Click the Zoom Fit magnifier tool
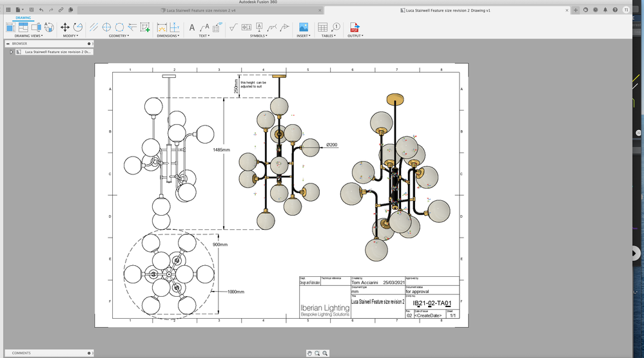This screenshot has height=358, width=644. pyautogui.click(x=325, y=353)
